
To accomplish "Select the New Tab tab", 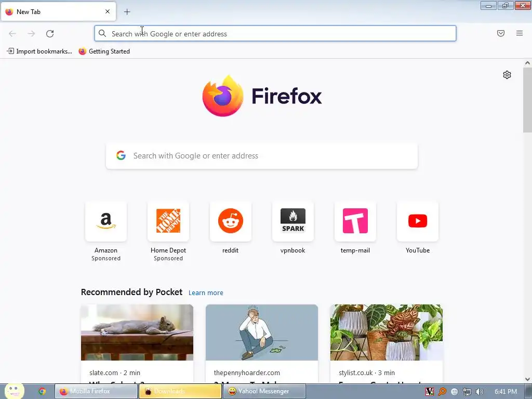I will click(x=58, y=11).
